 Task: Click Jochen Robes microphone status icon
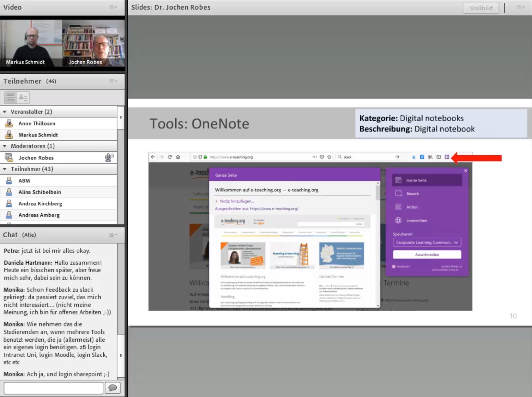[x=109, y=157]
